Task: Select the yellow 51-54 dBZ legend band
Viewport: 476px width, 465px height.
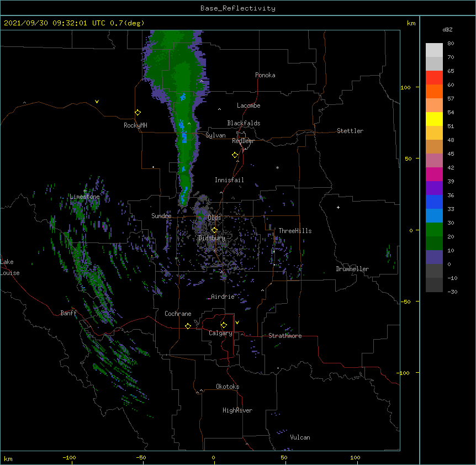Action: tap(434, 119)
